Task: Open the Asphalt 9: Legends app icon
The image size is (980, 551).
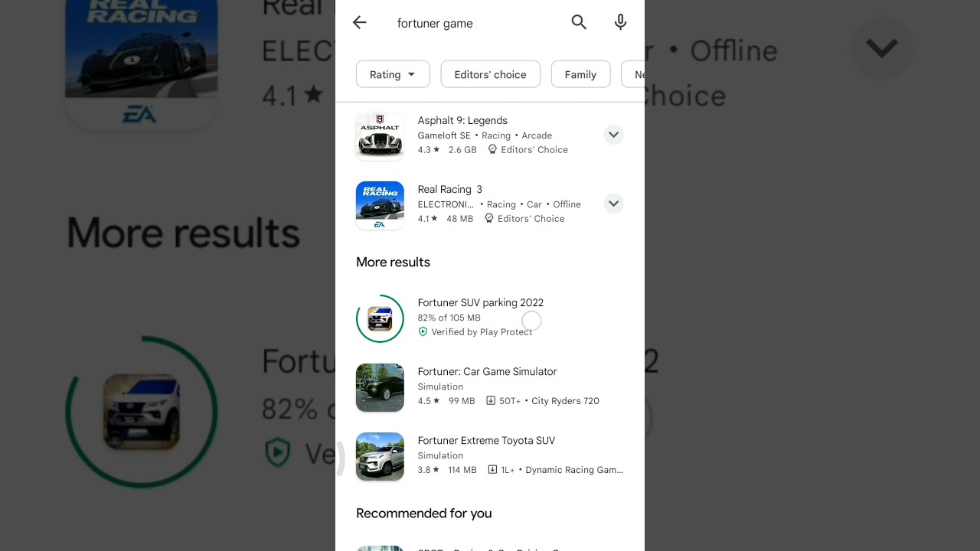Action: pyautogui.click(x=380, y=136)
